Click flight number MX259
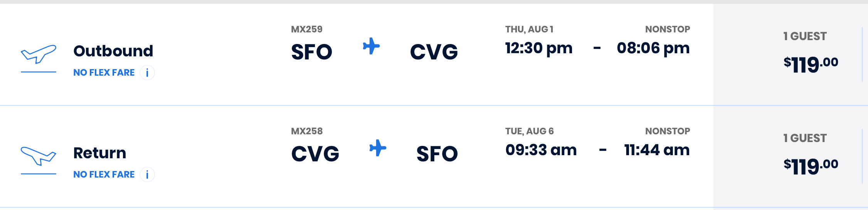The height and width of the screenshot is (210, 868). click(307, 29)
